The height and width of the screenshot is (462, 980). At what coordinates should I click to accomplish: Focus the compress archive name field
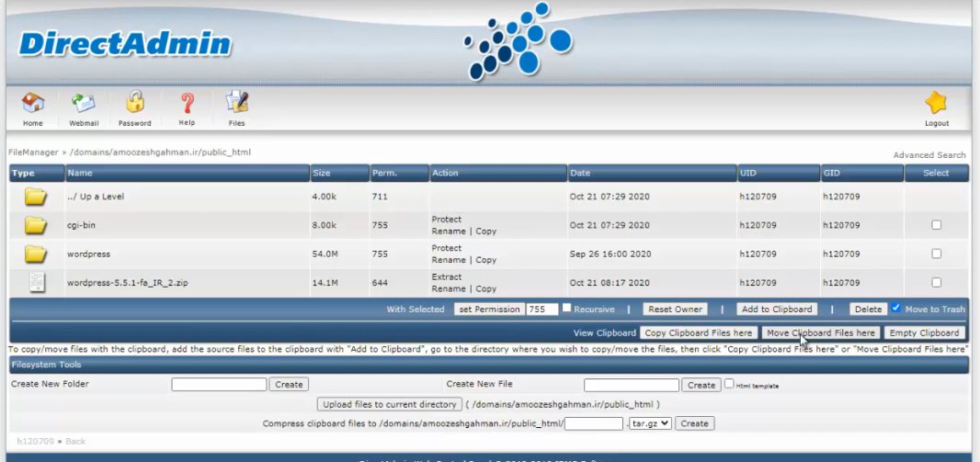(594, 423)
